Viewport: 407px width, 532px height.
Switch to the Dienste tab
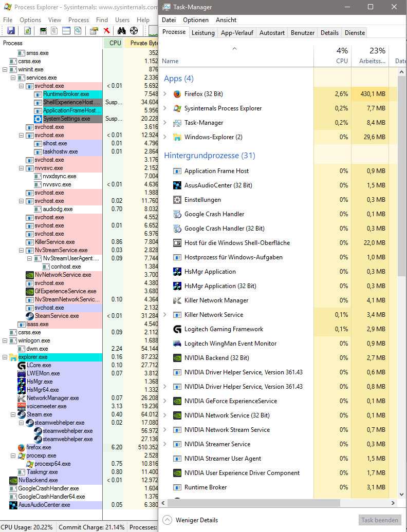click(355, 33)
